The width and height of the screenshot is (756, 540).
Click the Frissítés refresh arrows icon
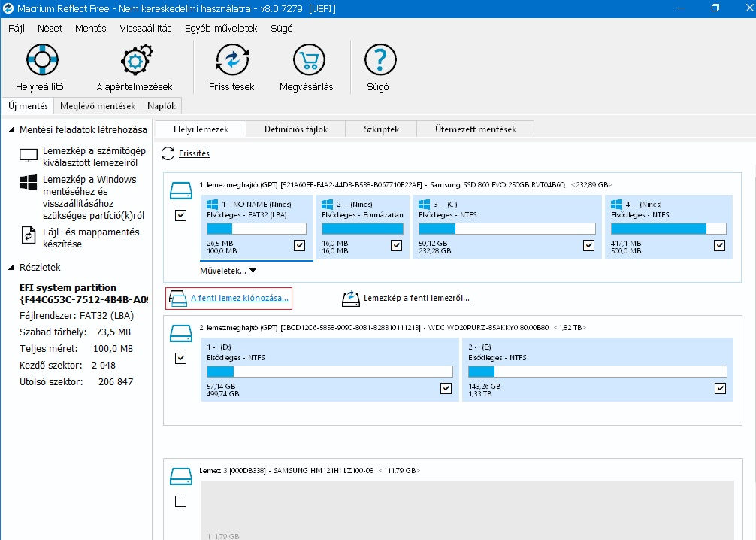point(169,153)
